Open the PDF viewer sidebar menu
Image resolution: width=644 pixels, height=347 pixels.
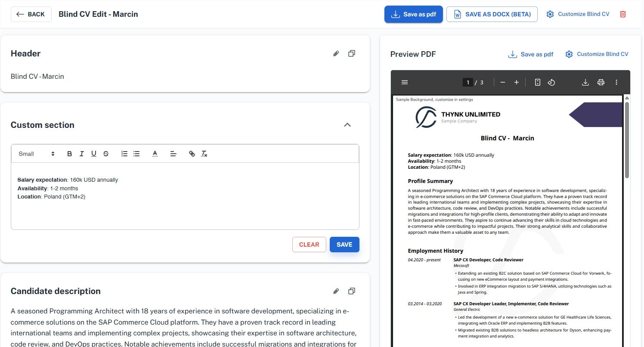(404, 83)
